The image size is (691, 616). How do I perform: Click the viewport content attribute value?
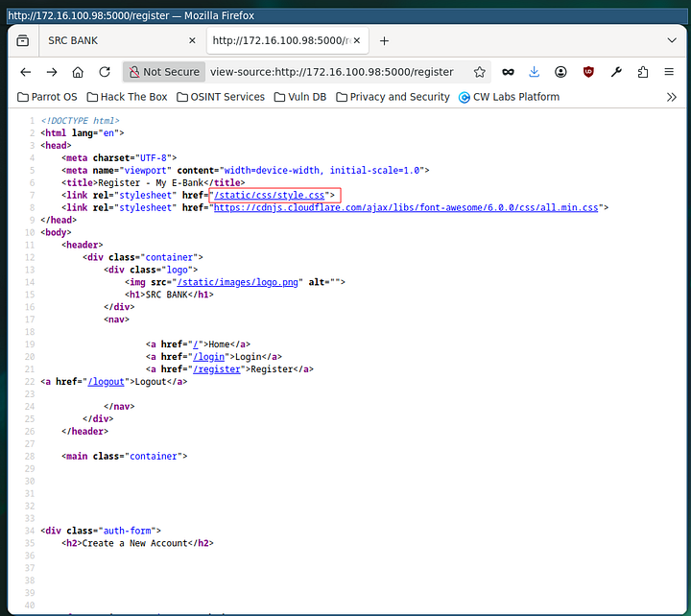pos(322,170)
